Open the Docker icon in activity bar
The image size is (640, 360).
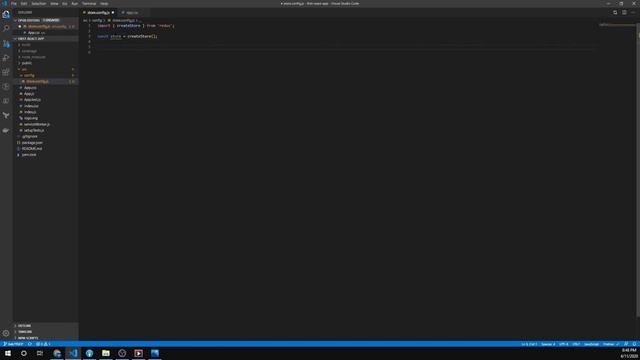pos(6,131)
